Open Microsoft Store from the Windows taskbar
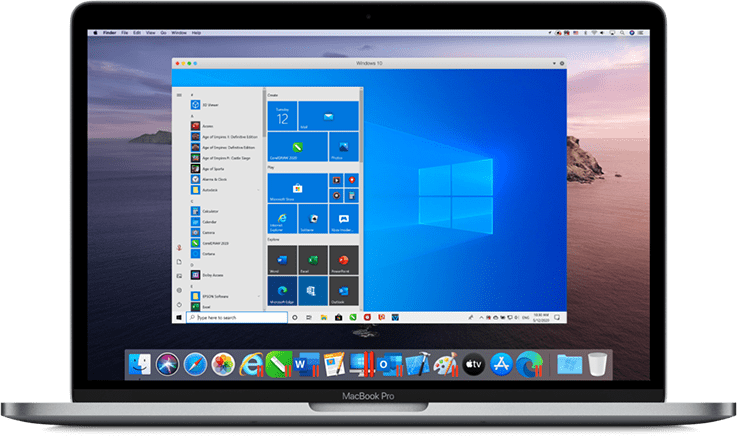Viewport: 737px width, 437px height. [338, 318]
